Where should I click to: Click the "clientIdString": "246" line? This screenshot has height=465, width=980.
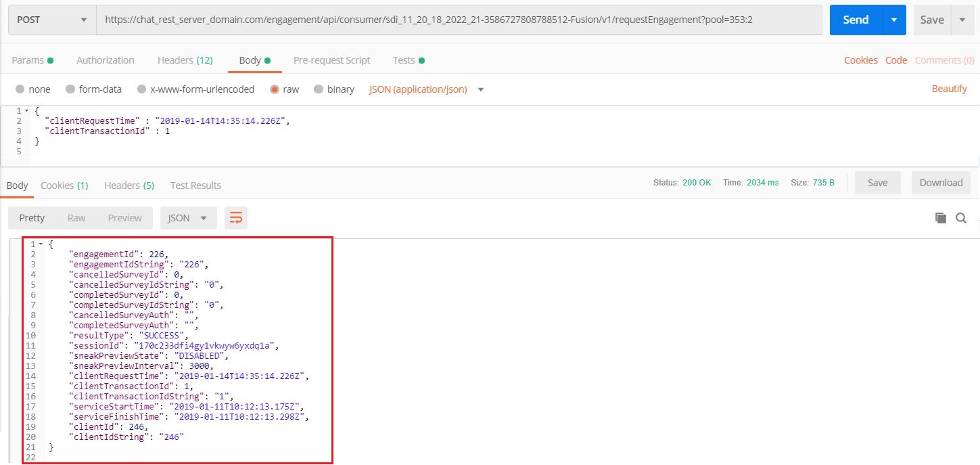126,437
